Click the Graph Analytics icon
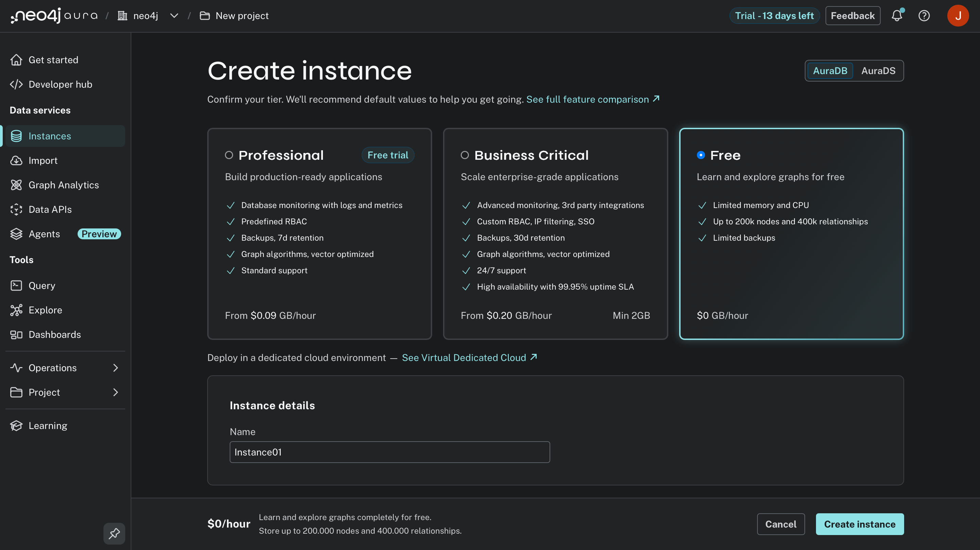This screenshot has width=980, height=550. 17,185
